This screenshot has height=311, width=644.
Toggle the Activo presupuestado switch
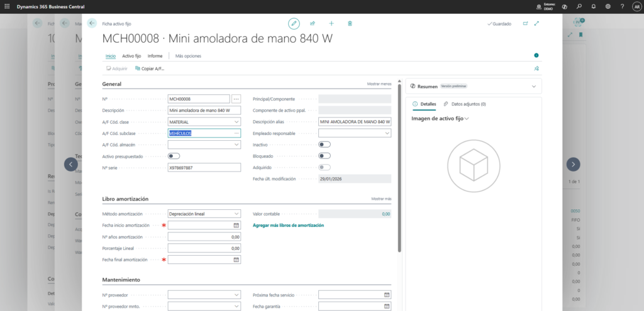(x=174, y=156)
